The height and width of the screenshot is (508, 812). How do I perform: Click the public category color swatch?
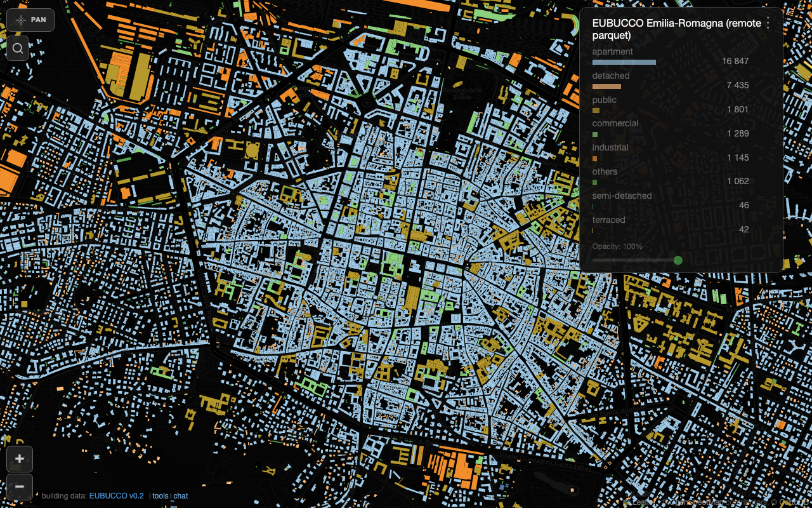pos(596,110)
